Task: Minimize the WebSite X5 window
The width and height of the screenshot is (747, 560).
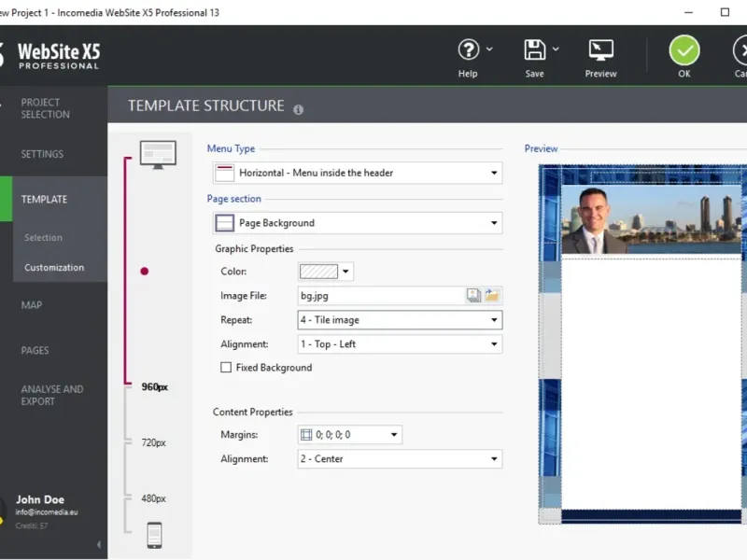Action: [688, 12]
